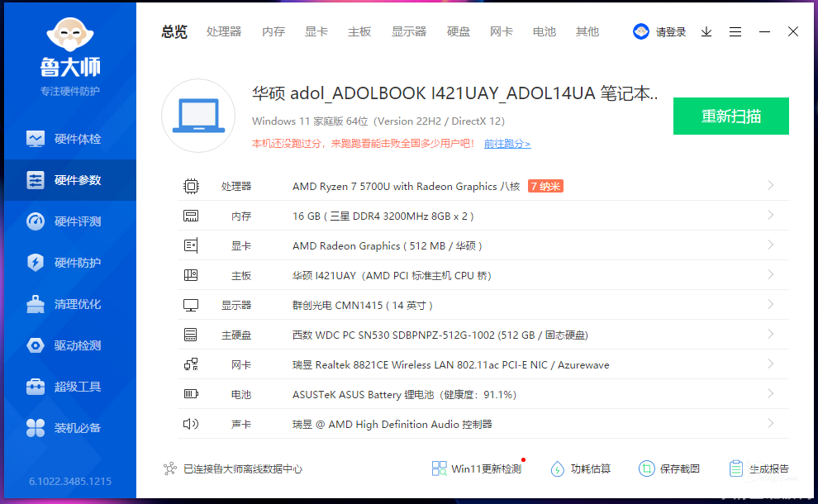Expand the 处理器 row chevron
This screenshot has height=504, width=818.
click(x=771, y=186)
